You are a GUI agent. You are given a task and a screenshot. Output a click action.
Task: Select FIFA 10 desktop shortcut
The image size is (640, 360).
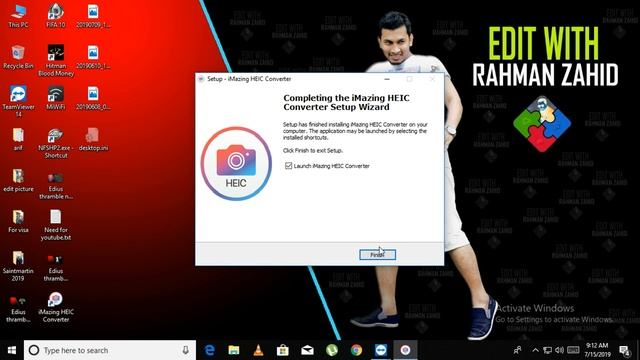(x=56, y=16)
